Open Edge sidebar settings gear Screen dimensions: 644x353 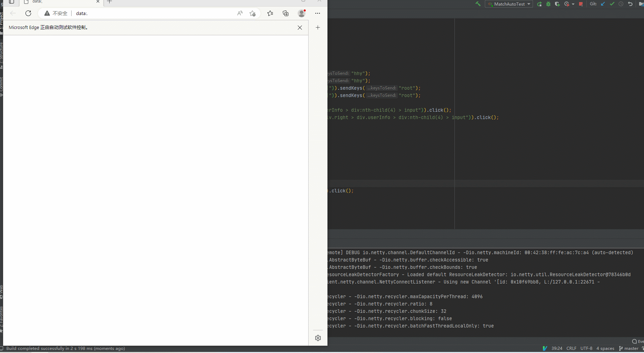tap(318, 338)
